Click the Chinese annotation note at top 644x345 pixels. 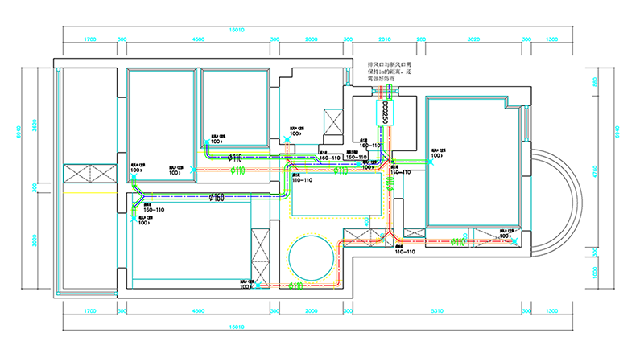[390, 71]
